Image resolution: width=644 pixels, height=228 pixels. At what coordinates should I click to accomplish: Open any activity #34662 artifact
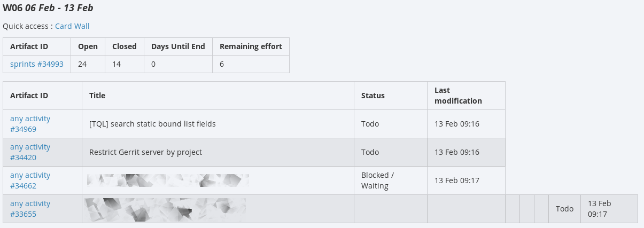pyautogui.click(x=30, y=180)
